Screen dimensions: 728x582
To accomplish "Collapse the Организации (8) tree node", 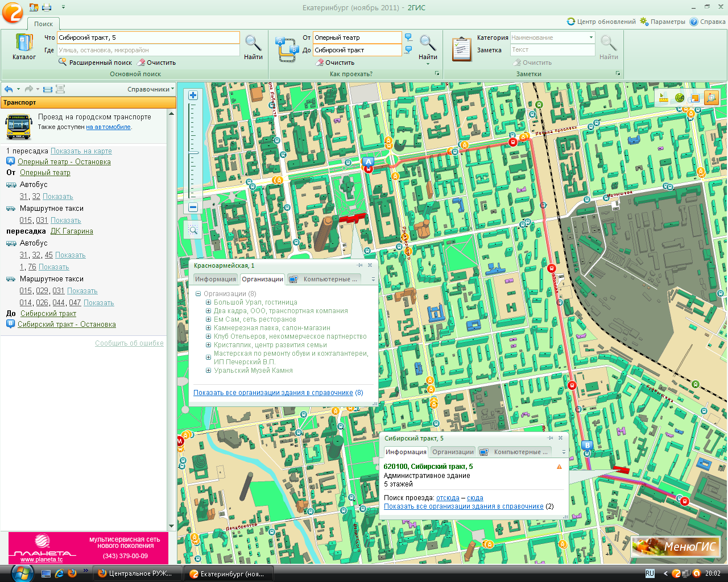I will pyautogui.click(x=198, y=294).
